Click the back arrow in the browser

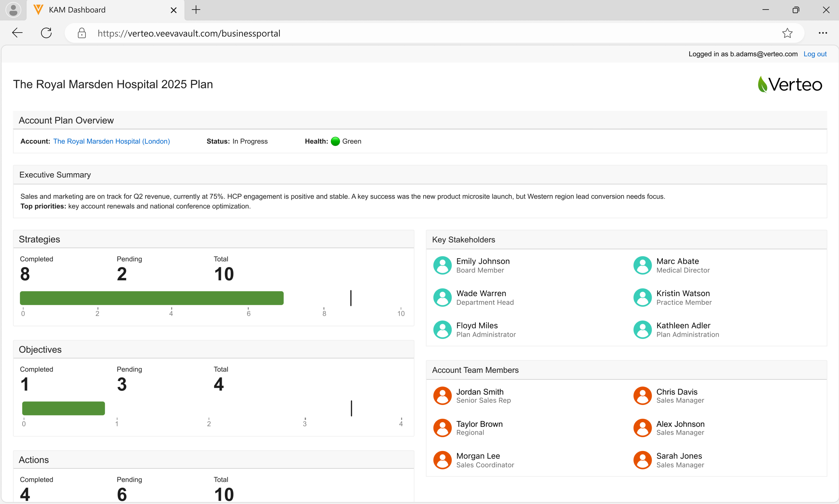tap(17, 33)
